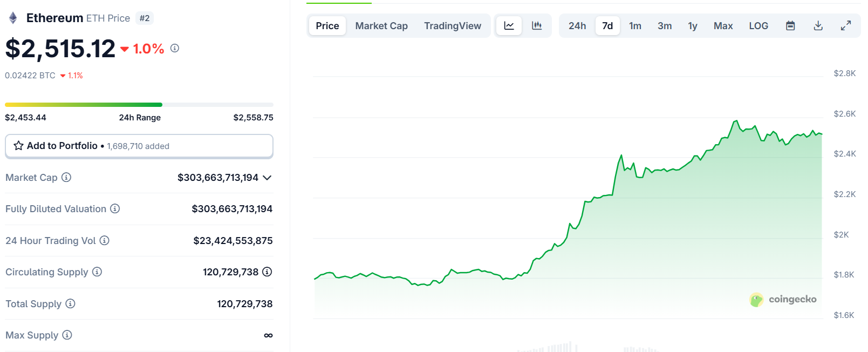868x352 pixels.
Task: Click the 24h high $2,558.75
Action: tap(253, 118)
